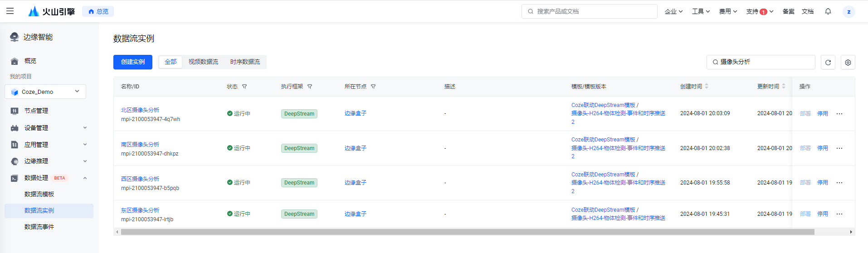Open 南区摄像头分析 instance link

coord(140,145)
